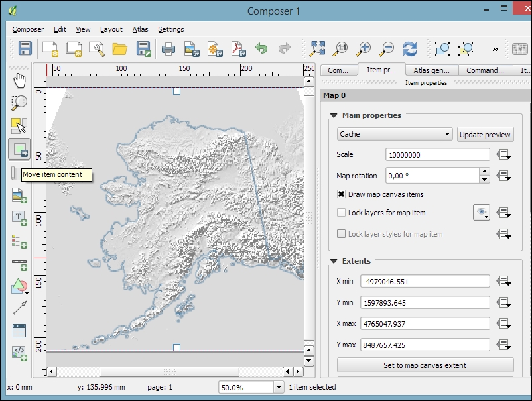532x401 pixels.
Task: Activate the Move item content tool
Action: click(x=19, y=148)
